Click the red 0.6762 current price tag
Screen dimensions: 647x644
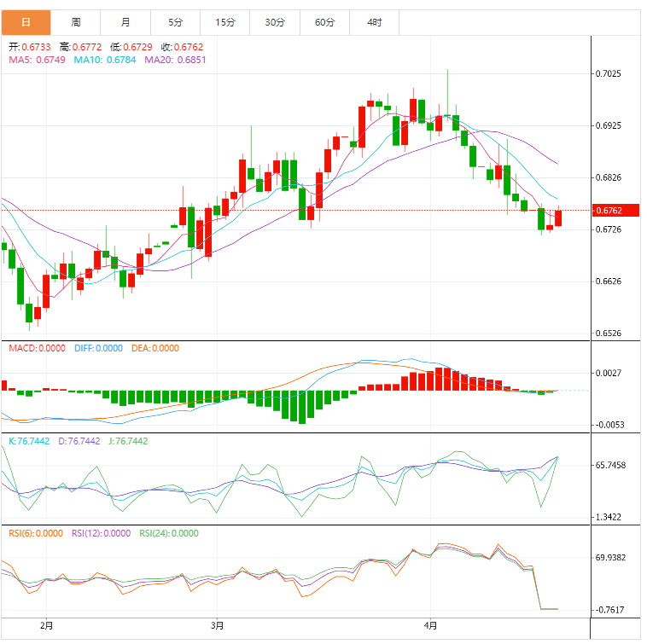(615, 211)
